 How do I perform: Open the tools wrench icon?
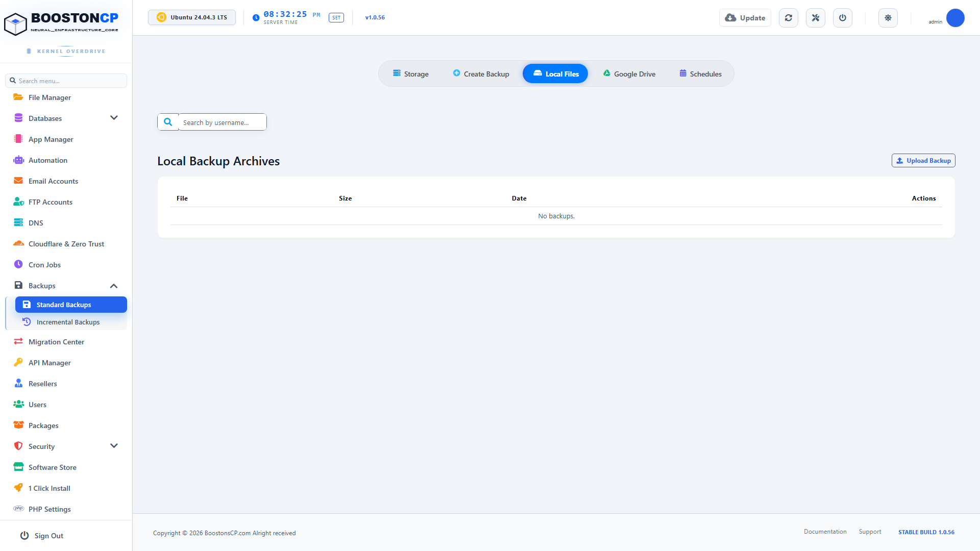816,18
